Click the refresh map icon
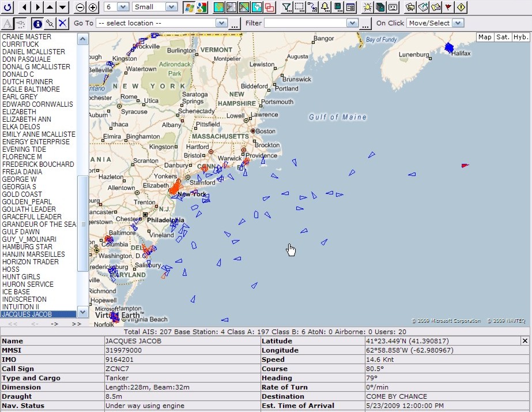 pos(7,7)
